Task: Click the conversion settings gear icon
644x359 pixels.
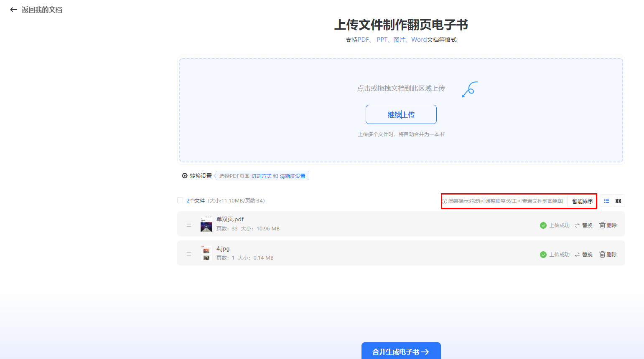Action: 185,176
